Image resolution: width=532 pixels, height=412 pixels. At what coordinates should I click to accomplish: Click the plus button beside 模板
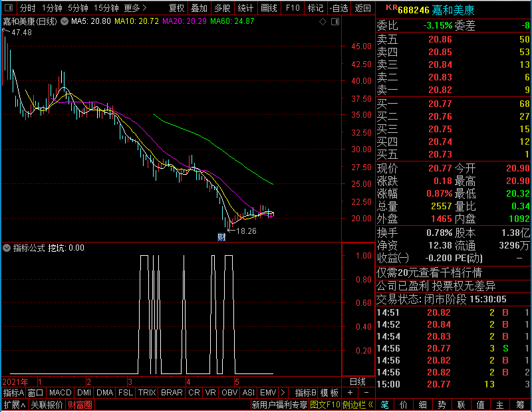click(350, 393)
